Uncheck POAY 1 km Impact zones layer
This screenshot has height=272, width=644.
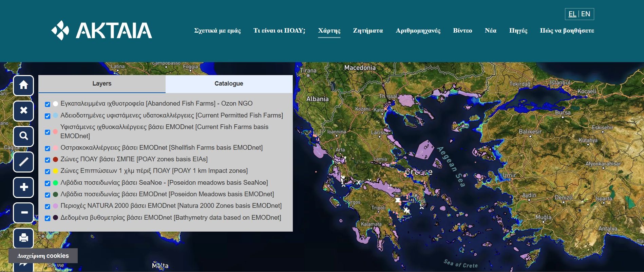(x=48, y=171)
